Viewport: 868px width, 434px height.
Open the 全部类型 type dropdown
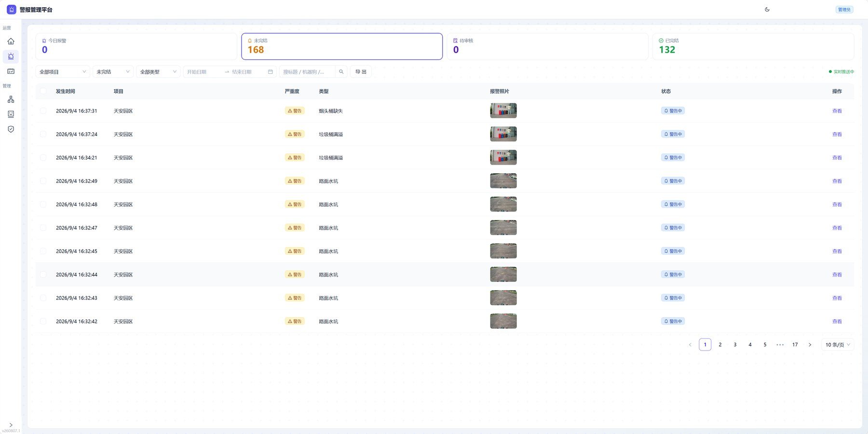[158, 72]
